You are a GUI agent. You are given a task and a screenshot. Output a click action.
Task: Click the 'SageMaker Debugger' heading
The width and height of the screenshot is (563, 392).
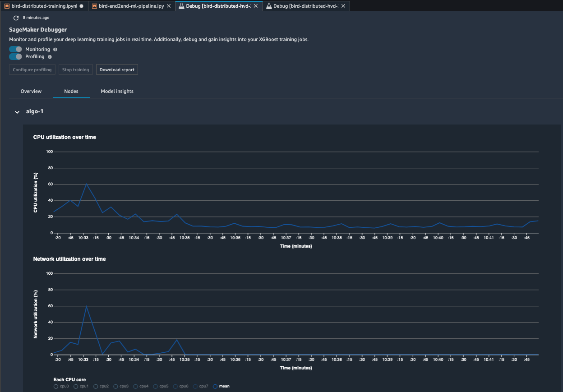coord(38,30)
